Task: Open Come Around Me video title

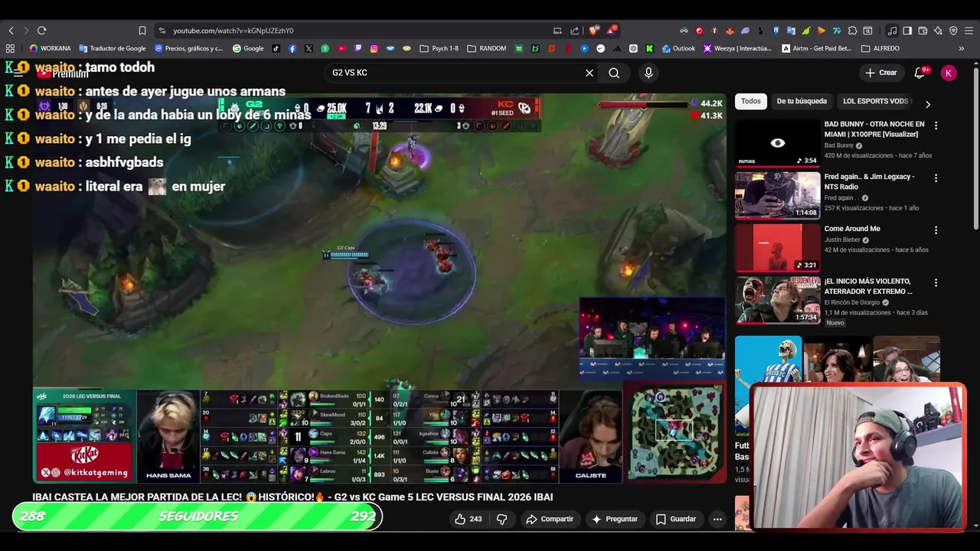Action: click(x=852, y=229)
